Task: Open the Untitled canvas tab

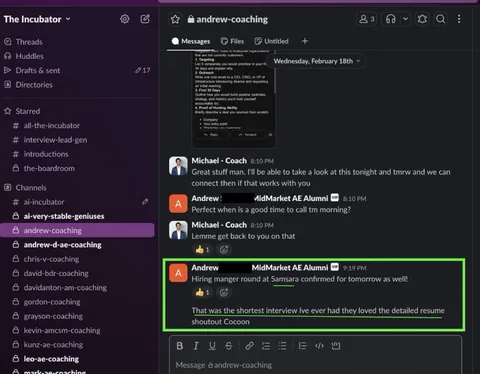Action: (x=272, y=41)
